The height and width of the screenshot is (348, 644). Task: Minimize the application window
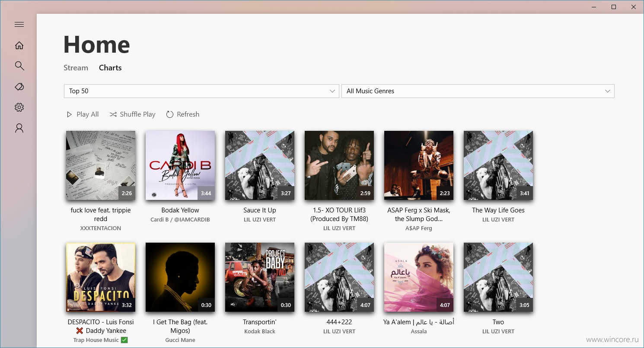tap(593, 7)
